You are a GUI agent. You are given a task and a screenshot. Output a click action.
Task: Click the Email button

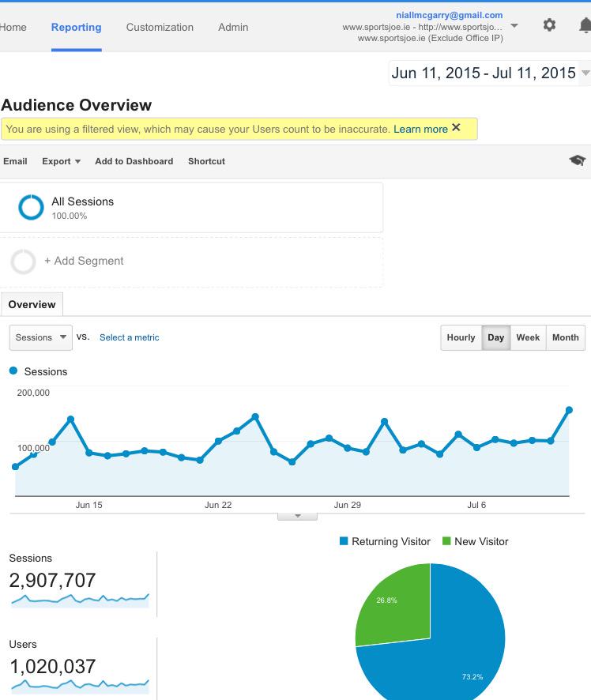15,161
